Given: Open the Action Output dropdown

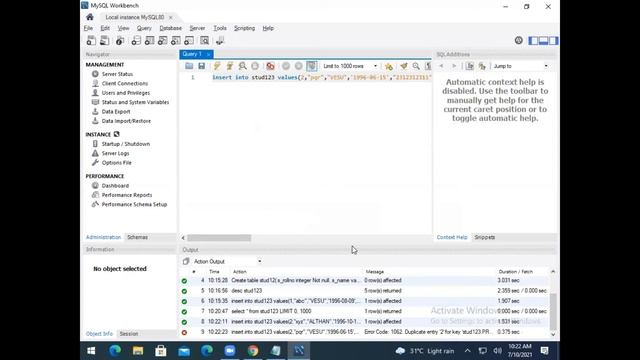Looking at the screenshot, I should point(227,261).
